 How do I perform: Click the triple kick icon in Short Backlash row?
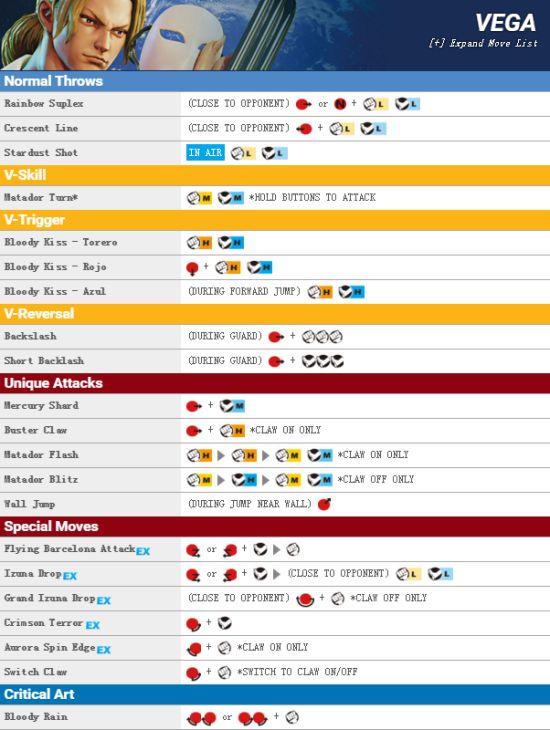323,361
